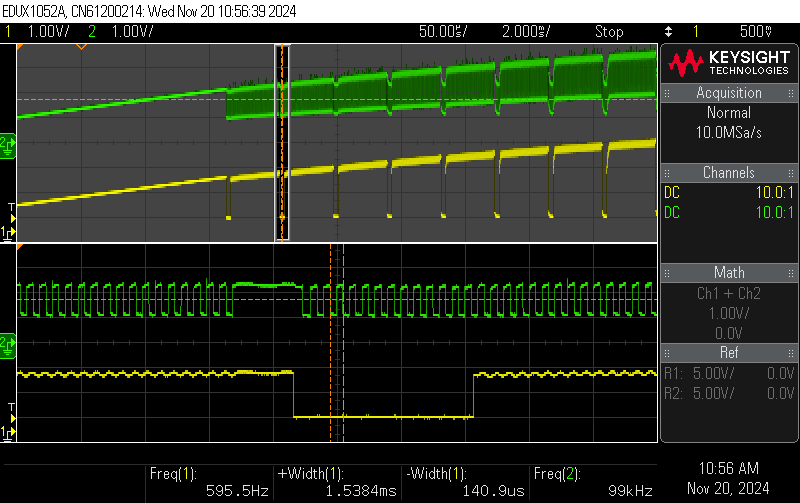Click channel 1 scale 1.00V/ in status bar
The width and height of the screenshot is (800, 503).
coord(48,32)
